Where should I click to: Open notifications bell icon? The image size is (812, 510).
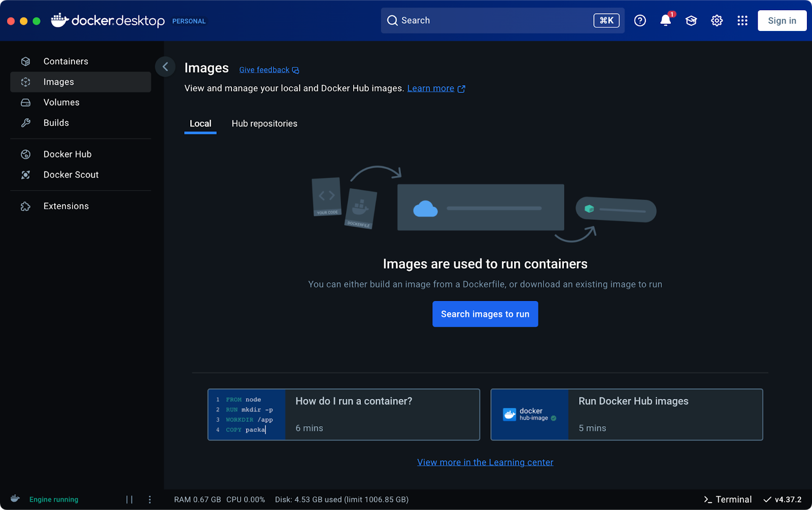click(x=665, y=20)
